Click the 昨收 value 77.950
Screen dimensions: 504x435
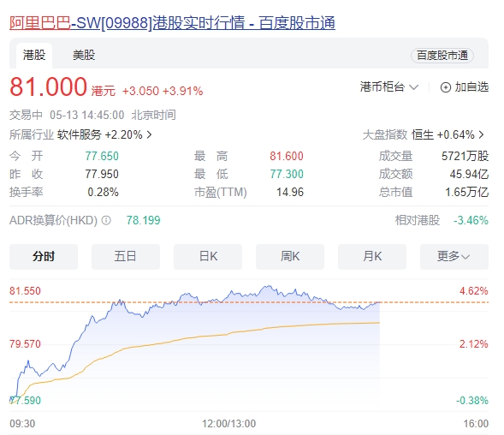(x=102, y=174)
